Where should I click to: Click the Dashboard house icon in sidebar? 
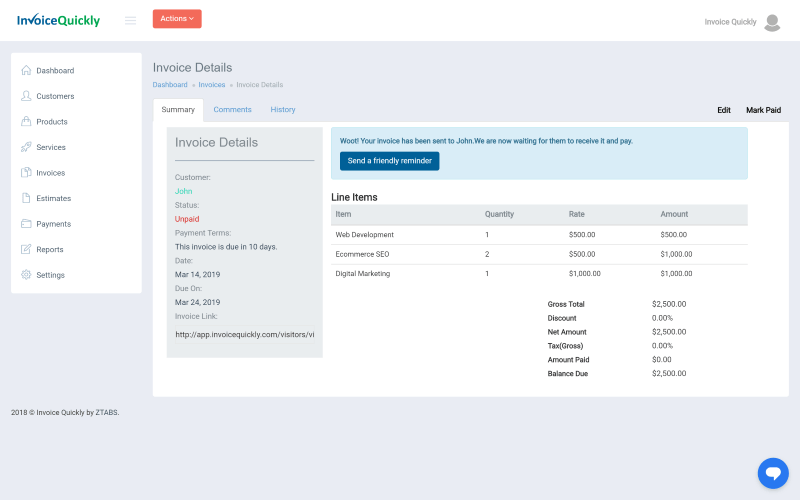tap(26, 71)
